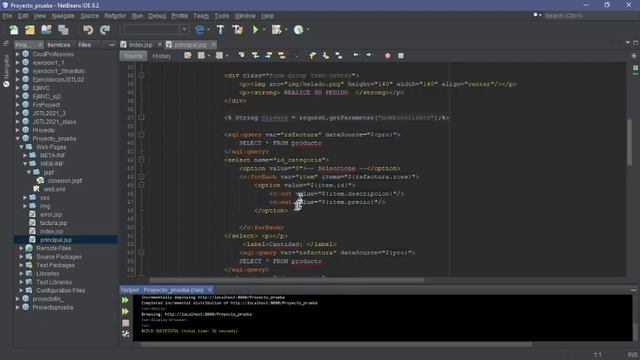Click the wrench settings icon in Output panel
This screenshot has width=640, height=360.
pos(125,334)
